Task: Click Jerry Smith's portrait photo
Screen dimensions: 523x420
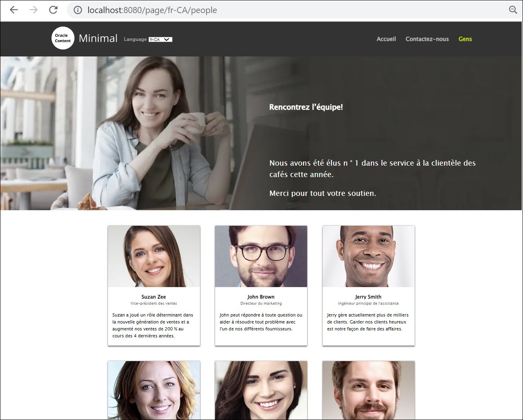Action: tap(368, 256)
